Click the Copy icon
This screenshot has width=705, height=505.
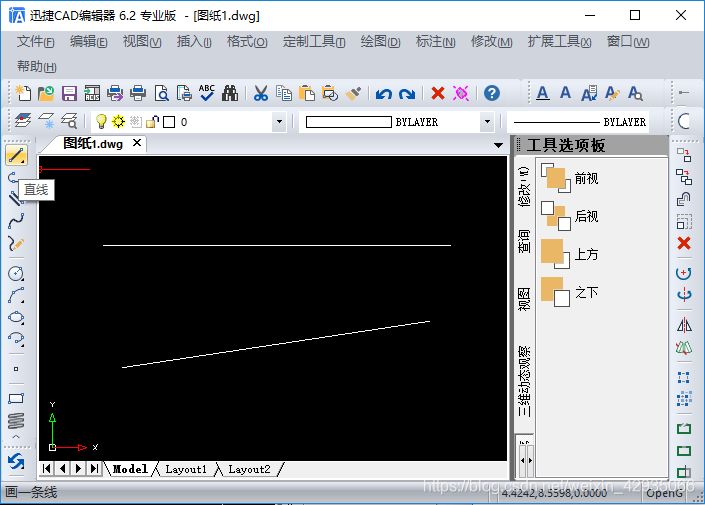pos(284,93)
